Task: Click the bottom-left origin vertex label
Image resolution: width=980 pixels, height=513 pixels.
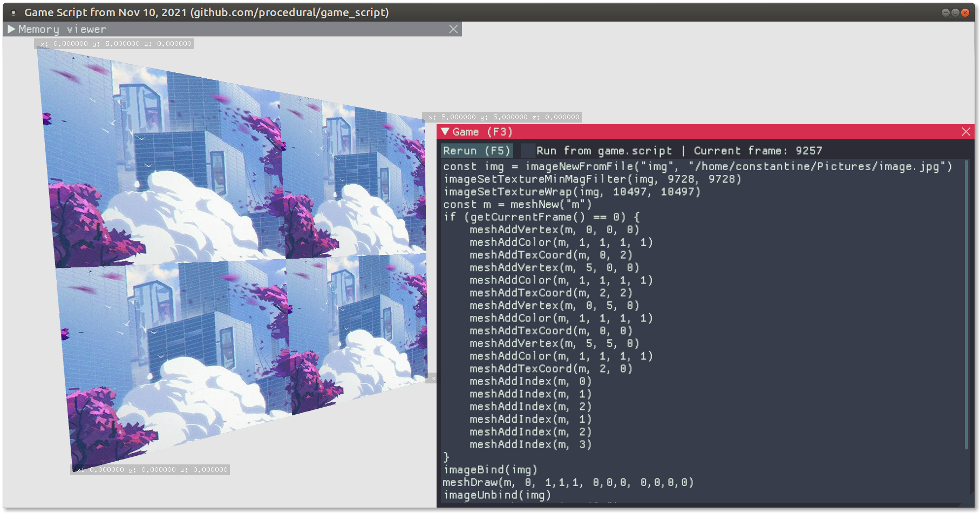Action: click(151, 470)
